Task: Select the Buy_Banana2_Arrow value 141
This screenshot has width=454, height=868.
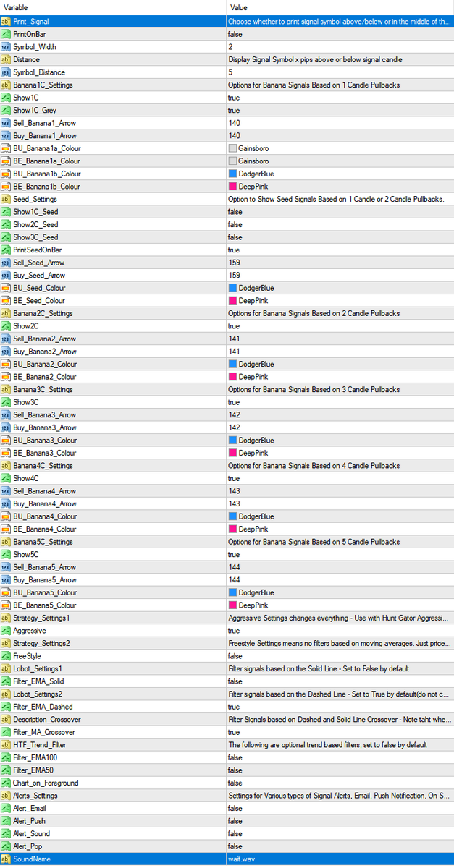Action: (x=235, y=352)
